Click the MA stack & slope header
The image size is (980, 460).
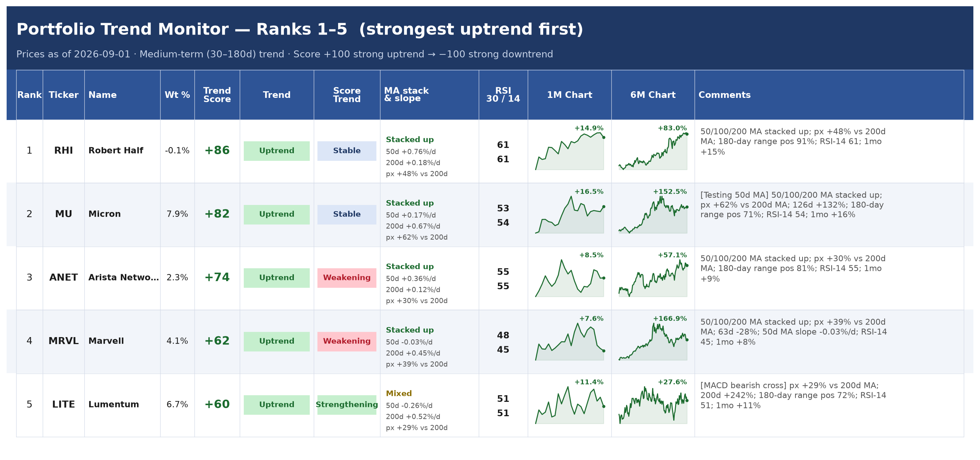(429, 95)
